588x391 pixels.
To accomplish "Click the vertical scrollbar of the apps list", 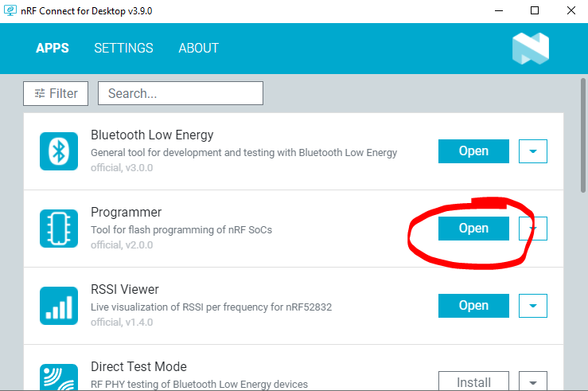I will (583, 135).
